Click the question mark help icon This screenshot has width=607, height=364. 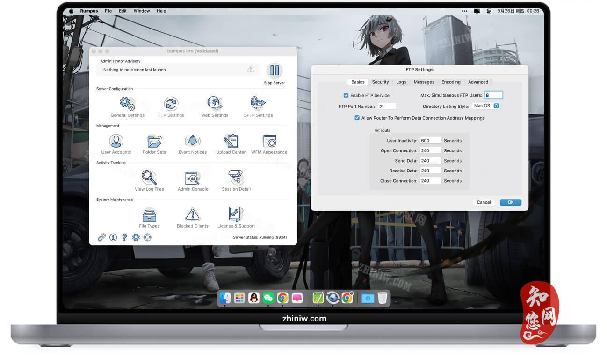pyautogui.click(x=124, y=237)
